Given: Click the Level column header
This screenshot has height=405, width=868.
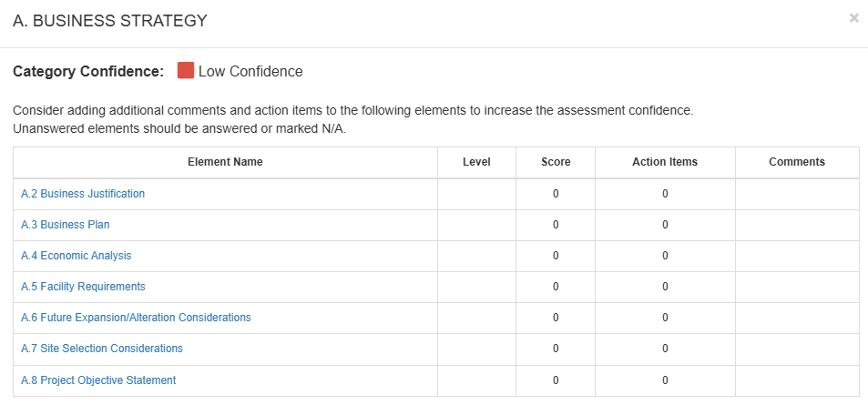Looking at the screenshot, I should [x=476, y=162].
